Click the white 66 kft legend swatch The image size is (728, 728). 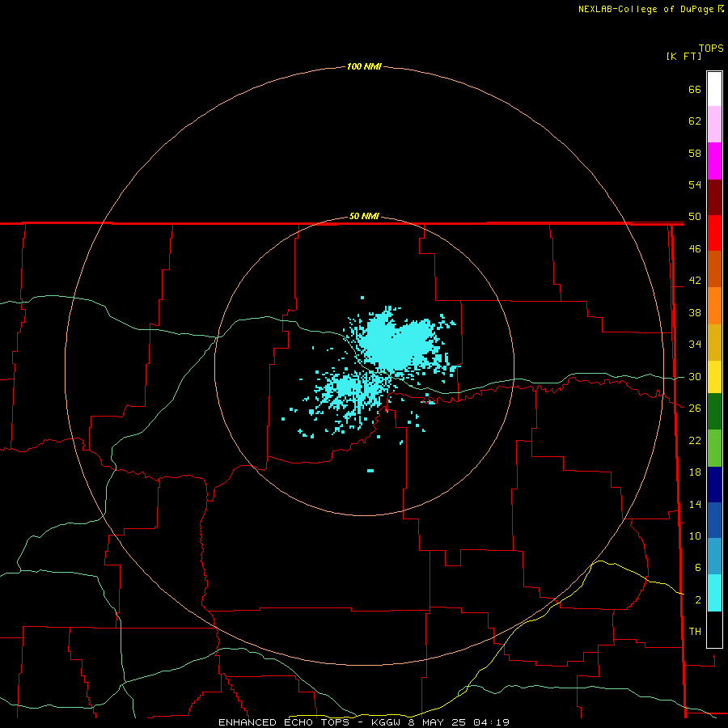[714, 89]
